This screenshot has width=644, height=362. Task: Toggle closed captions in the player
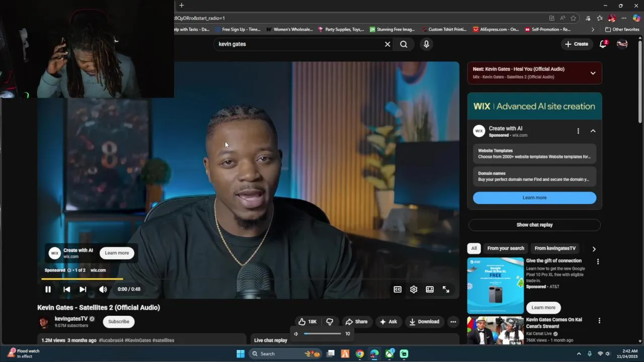pyautogui.click(x=397, y=289)
